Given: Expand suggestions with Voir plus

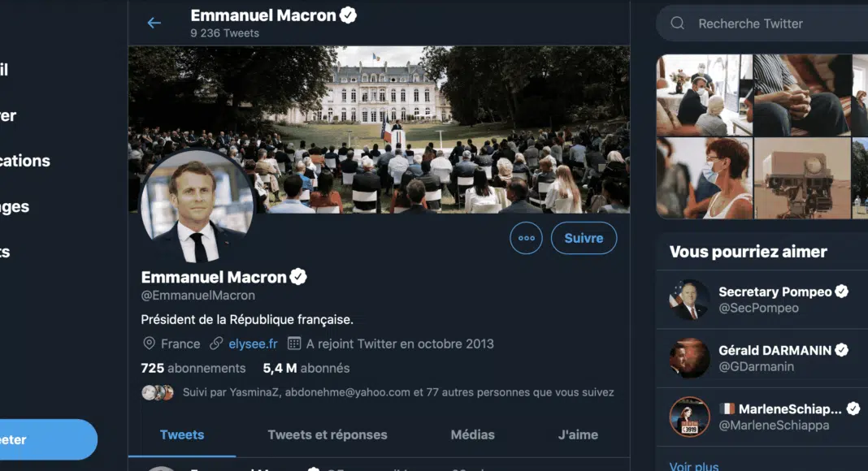Looking at the screenshot, I should tap(693, 466).
